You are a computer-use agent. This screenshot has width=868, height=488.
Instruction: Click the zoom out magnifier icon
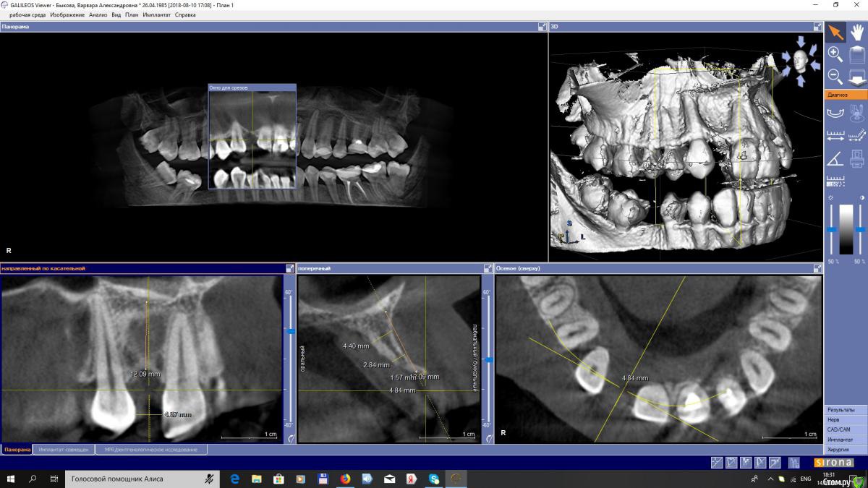coord(835,75)
